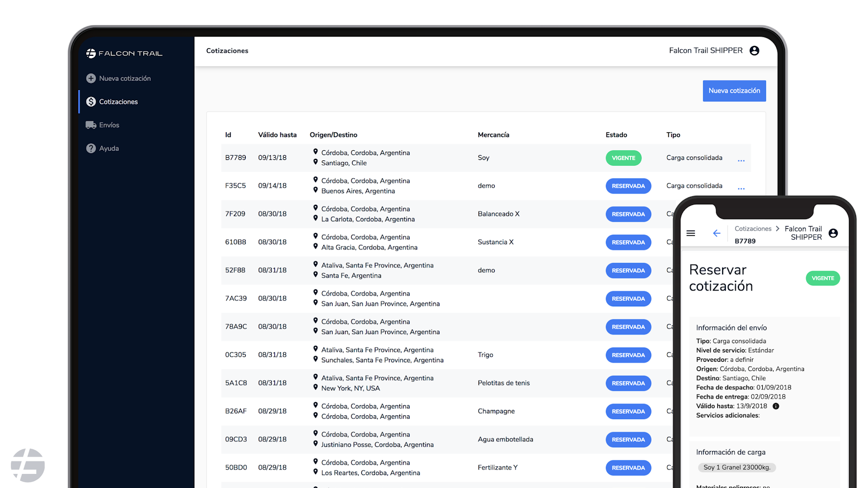Open the account icon in the tablet header
Viewport: 868px width, 488px height.
(754, 50)
